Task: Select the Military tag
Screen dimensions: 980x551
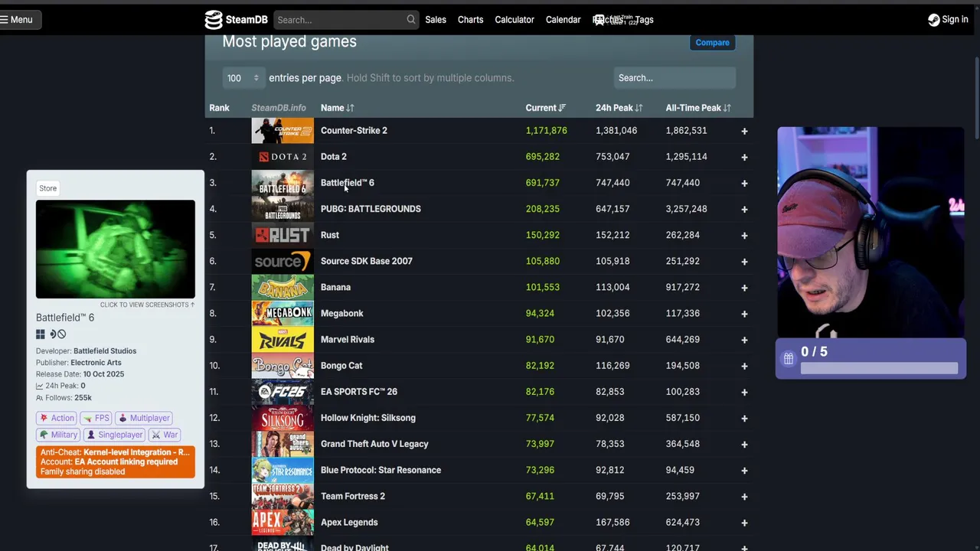Action: [x=58, y=435]
